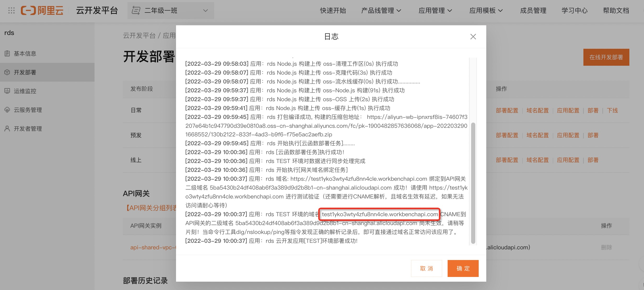Click 部署 in the 线上 row
The image size is (644, 290).
point(593,160)
